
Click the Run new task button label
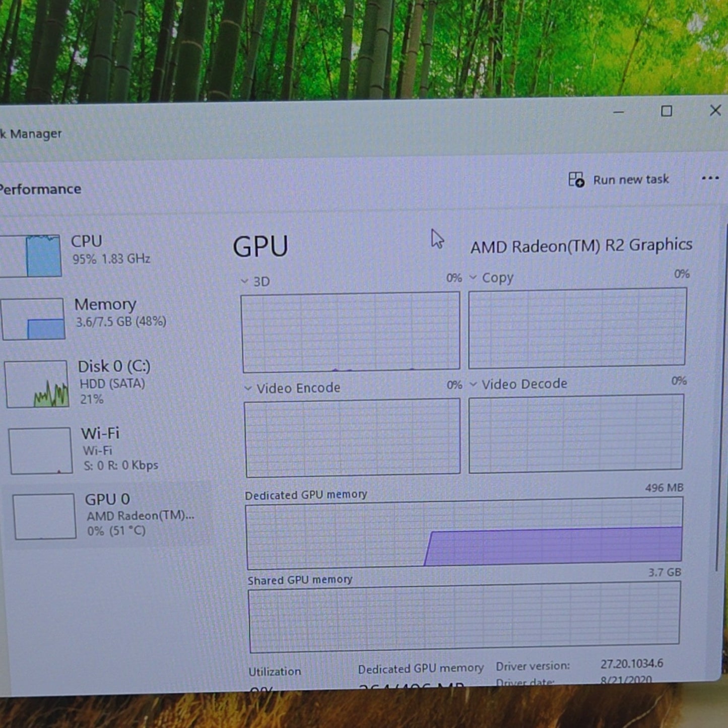[x=631, y=180]
